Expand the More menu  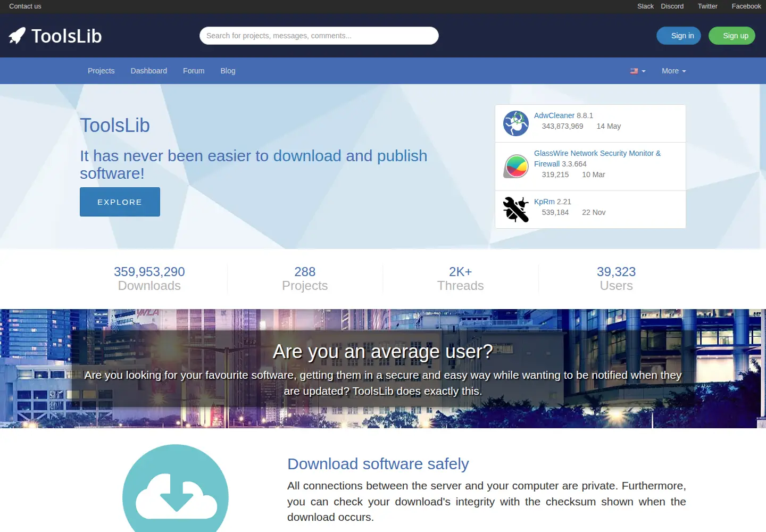674,71
